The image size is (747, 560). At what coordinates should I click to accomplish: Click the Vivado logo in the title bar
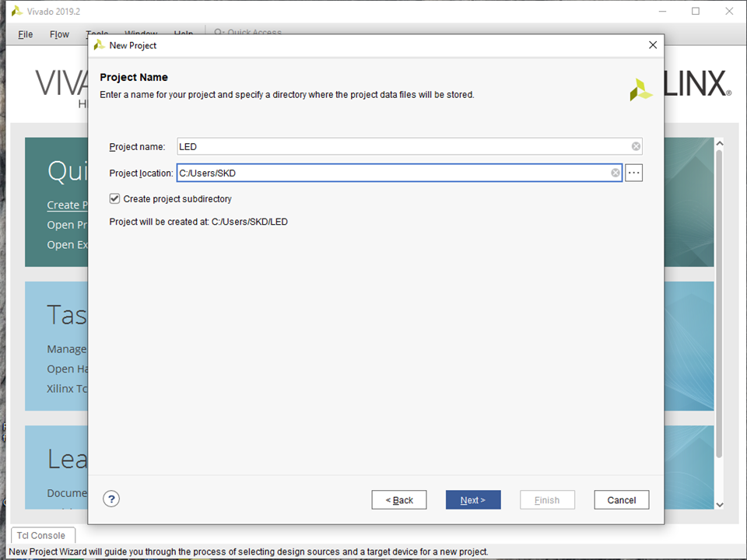pos(16,11)
